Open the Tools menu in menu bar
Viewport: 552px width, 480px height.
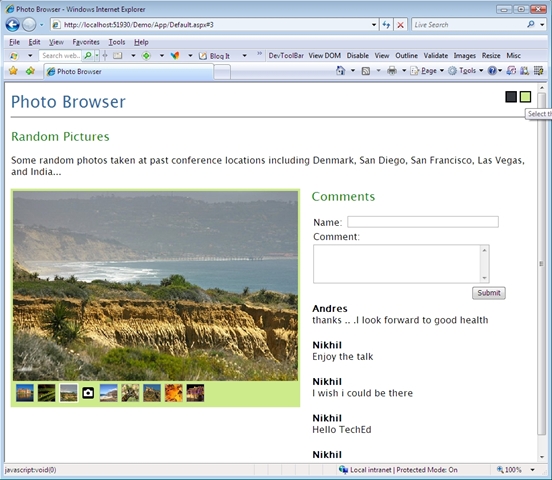[x=117, y=42]
